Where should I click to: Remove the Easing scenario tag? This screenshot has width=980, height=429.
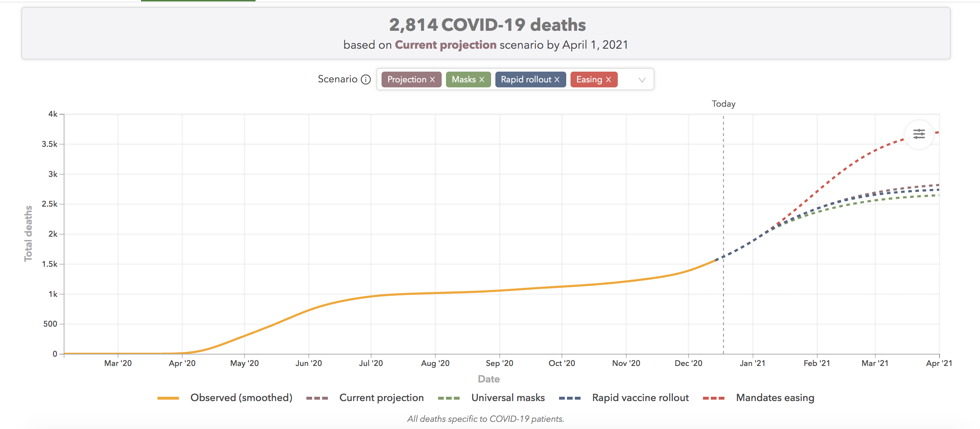(x=608, y=79)
